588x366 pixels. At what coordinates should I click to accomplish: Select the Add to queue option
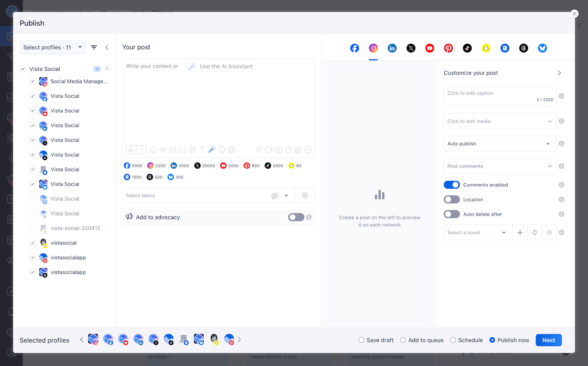(x=403, y=340)
